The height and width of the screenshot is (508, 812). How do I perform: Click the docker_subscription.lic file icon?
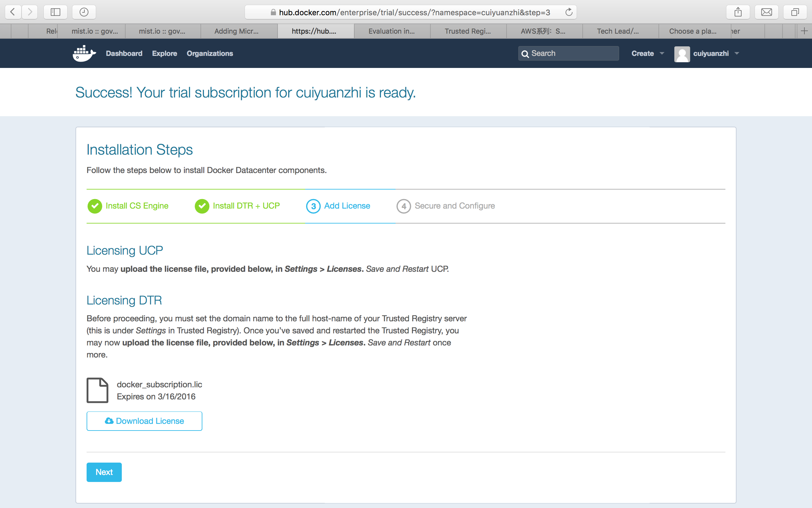click(x=97, y=390)
